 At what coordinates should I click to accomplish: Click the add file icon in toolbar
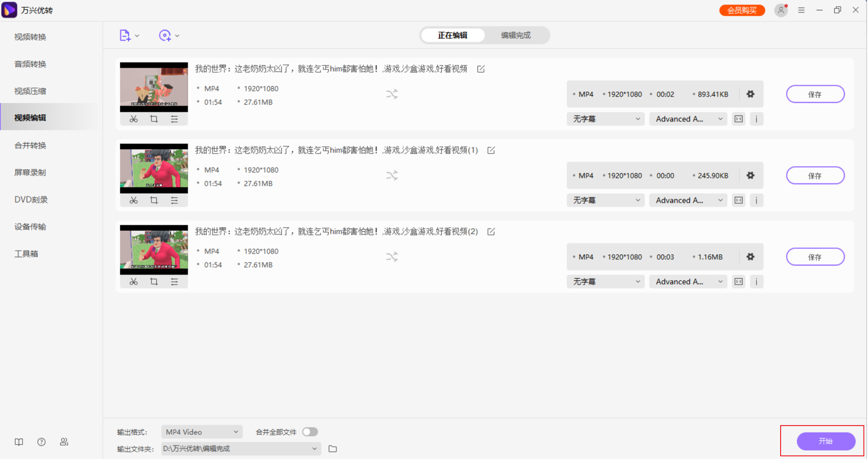tap(125, 36)
